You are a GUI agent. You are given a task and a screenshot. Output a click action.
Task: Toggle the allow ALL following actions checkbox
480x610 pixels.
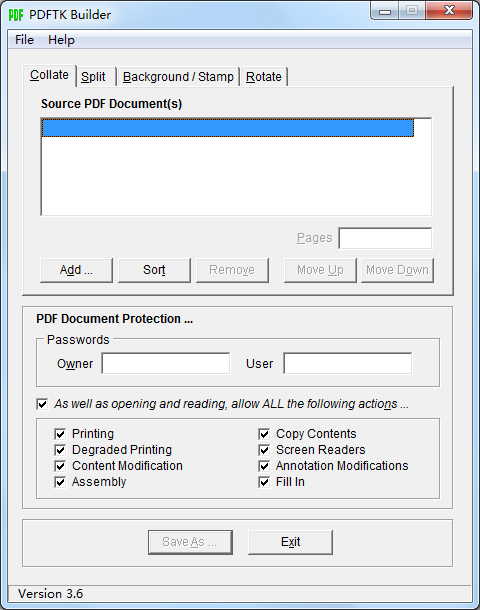[42, 404]
